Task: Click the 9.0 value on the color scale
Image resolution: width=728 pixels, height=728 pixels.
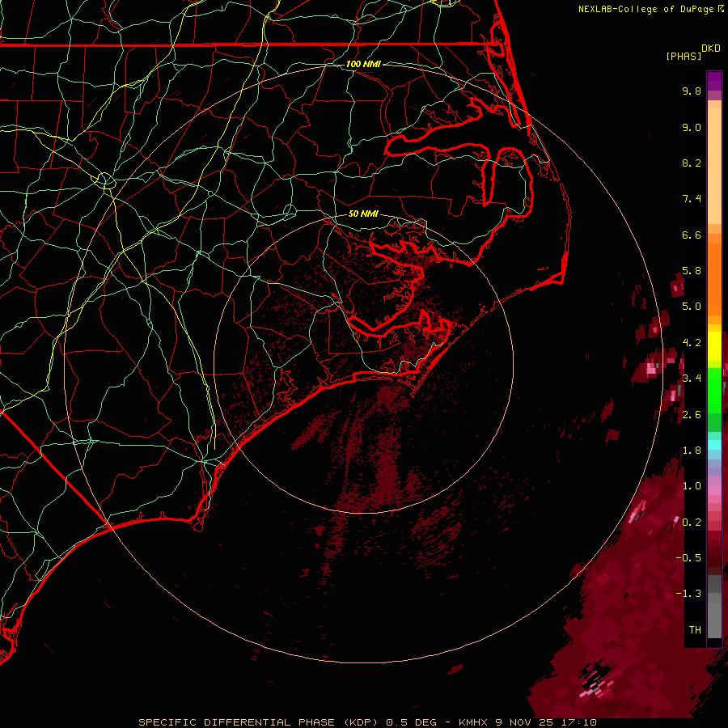Action: point(692,127)
